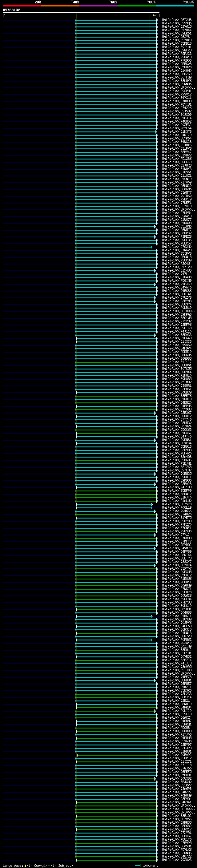This screenshot has height=868, width=197.
Task: Click the orange ~40% identity legend segment
Action: (60, 6)
